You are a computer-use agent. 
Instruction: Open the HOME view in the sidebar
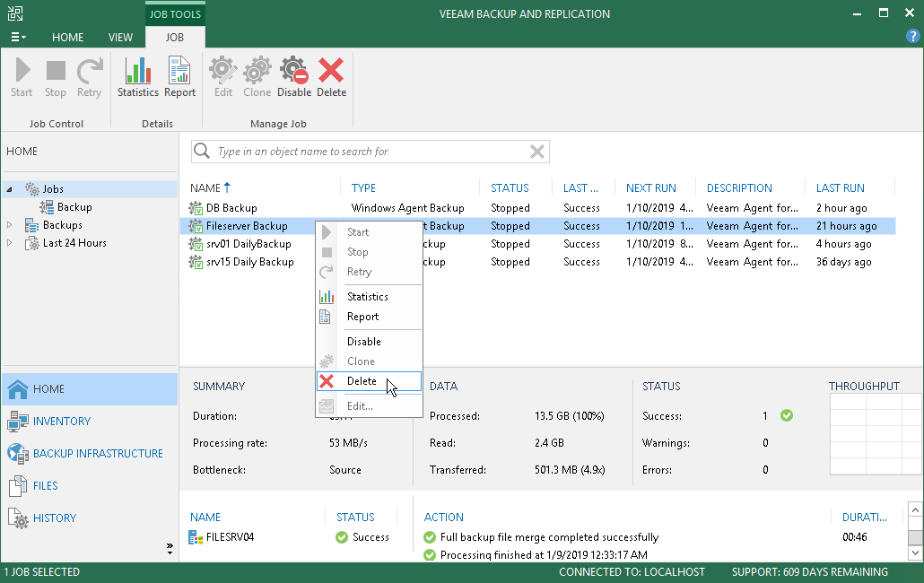90,388
